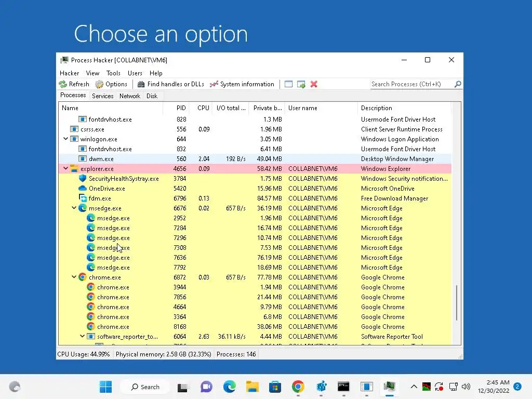
Task: Select msedge.exe with PID 2952
Action: (x=255, y=218)
